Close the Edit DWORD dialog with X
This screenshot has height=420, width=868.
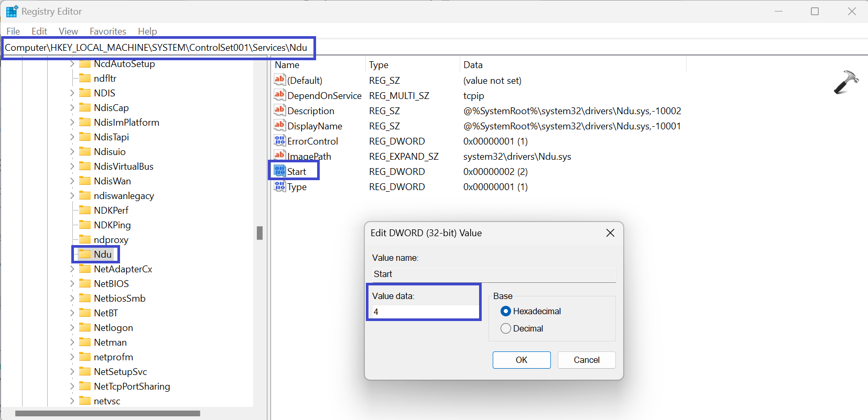610,233
